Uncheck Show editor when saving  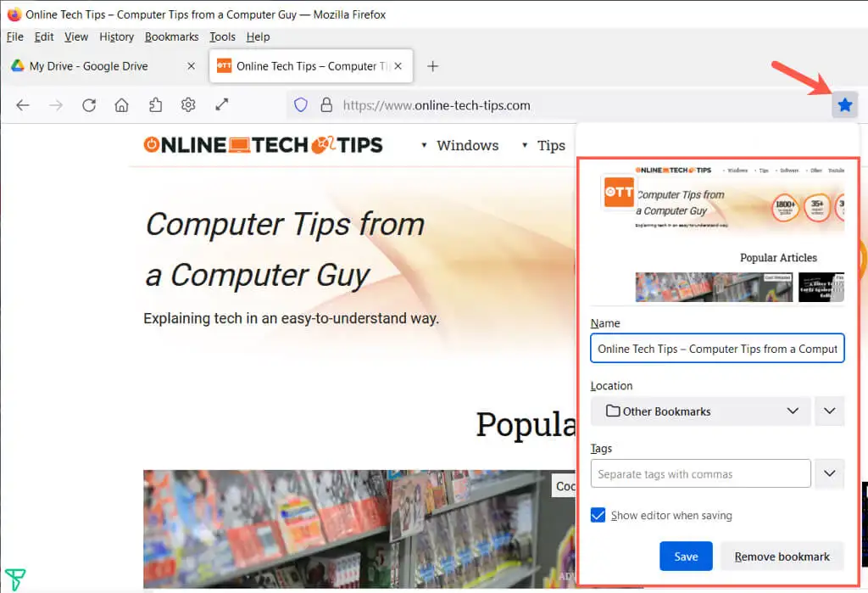coord(598,515)
